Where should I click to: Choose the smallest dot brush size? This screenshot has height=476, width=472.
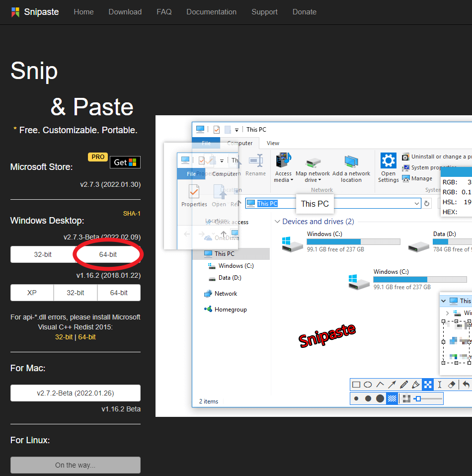[356, 398]
